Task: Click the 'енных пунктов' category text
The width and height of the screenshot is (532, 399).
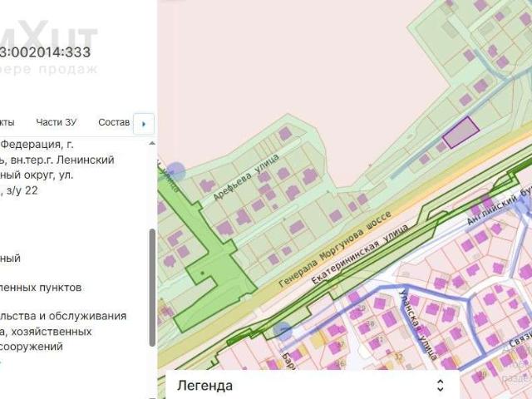Action: [x=41, y=288]
